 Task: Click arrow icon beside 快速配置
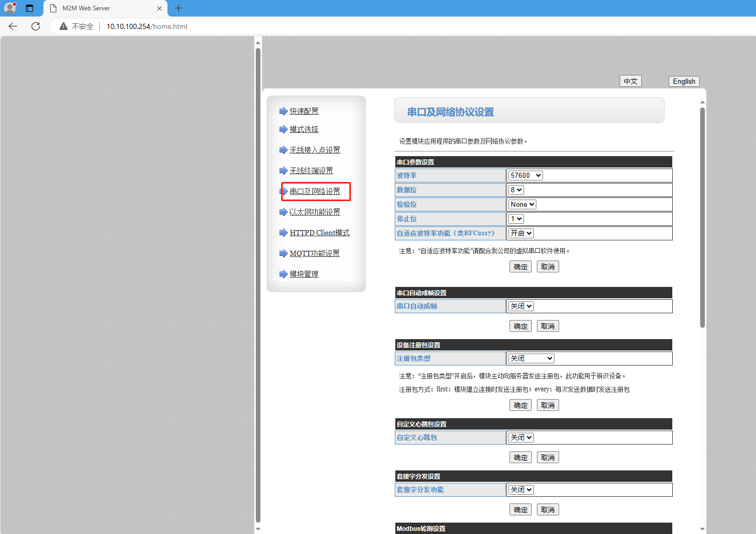(283, 111)
